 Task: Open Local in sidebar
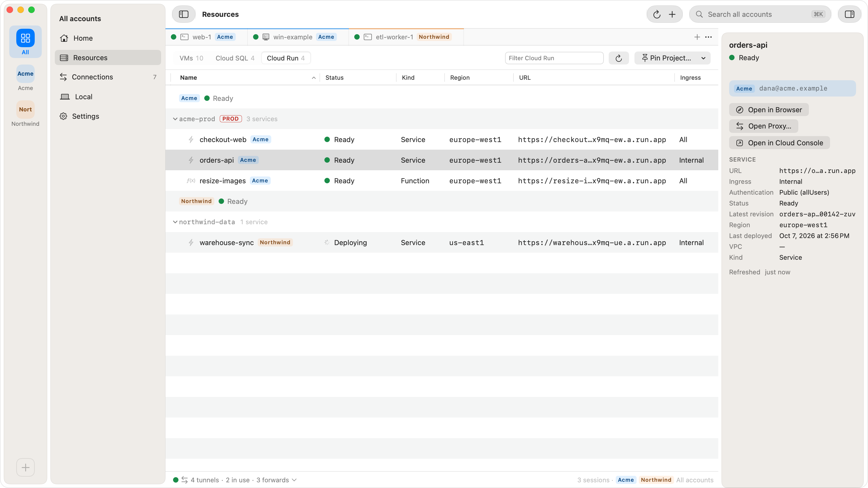pos(108,97)
